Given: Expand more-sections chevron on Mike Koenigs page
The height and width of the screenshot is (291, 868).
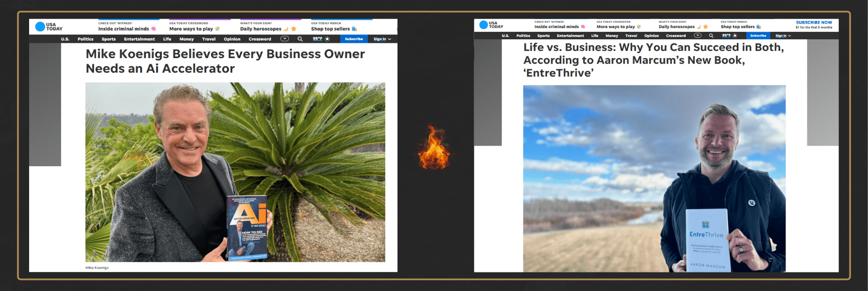Looking at the screenshot, I should (x=285, y=39).
